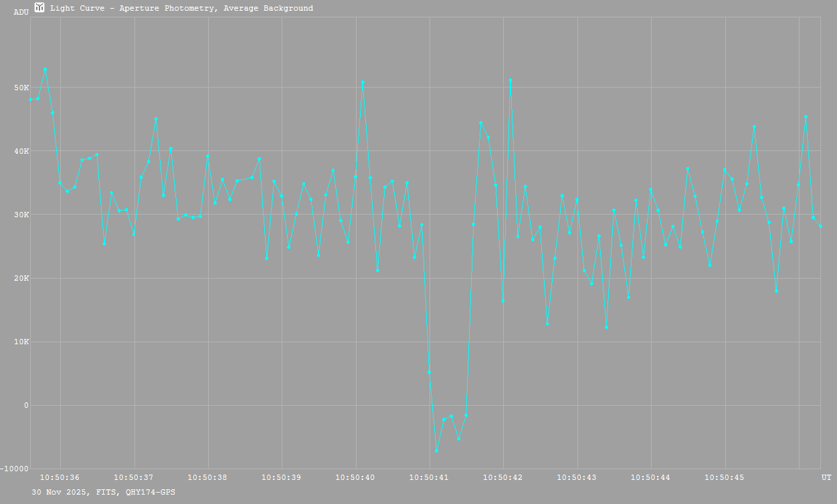
Task: Click the peak data point just after 10:50:42
Action: [x=510, y=80]
